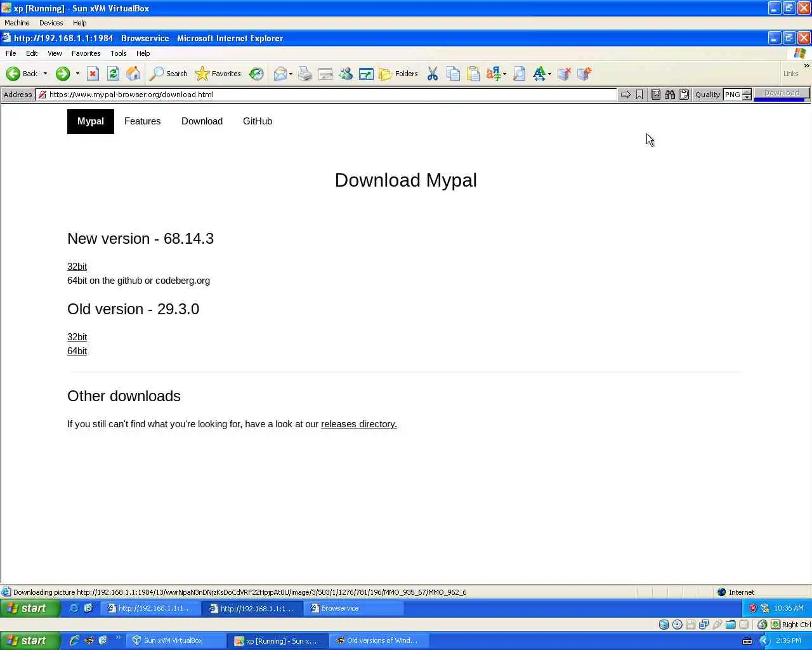Click the red security shield tray icon

point(753,608)
